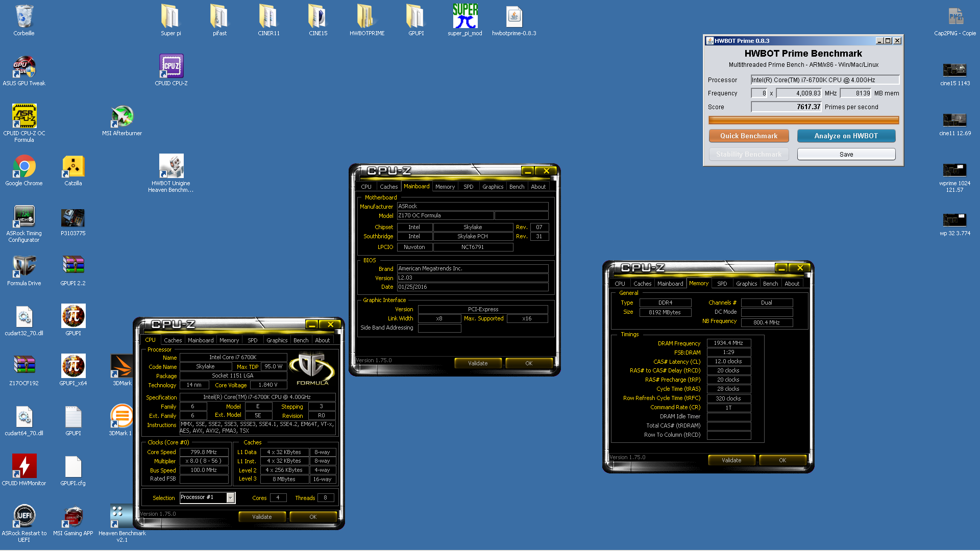The width and height of the screenshot is (980, 551).
Task: Select Z170CF192 archive icon
Action: click(24, 370)
